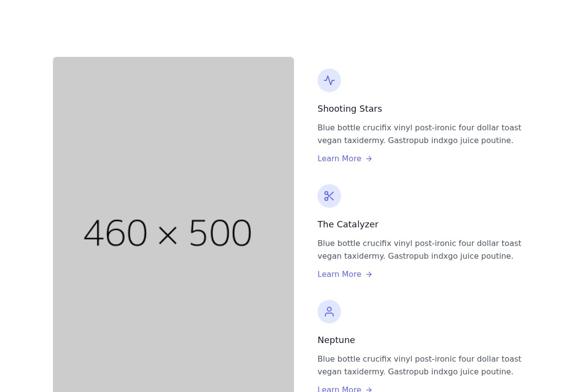588x392 pixels.
Task: Open the Learn More link under The Catalyzer
Action: 340,274
